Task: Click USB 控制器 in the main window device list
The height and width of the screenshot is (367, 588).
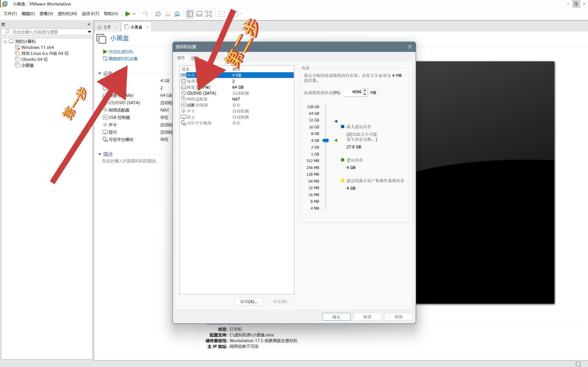Action: [x=119, y=118]
